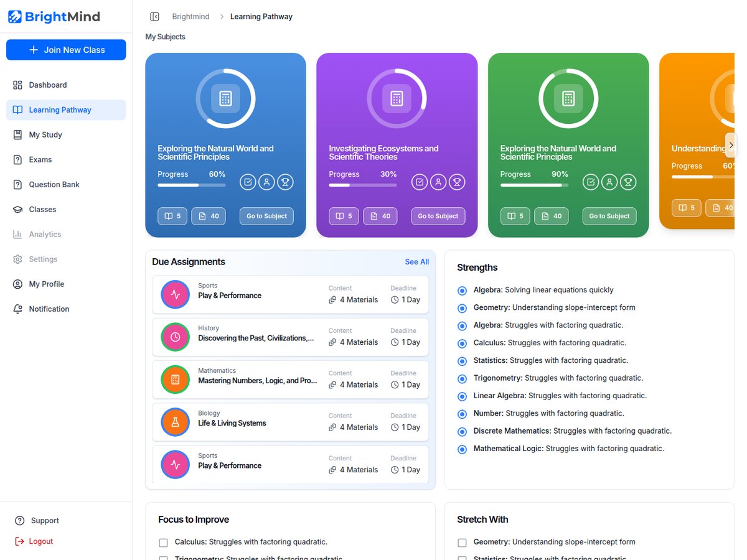This screenshot has width=747, height=560.
Task: Click the trophy icon on the Investigating Ecosystems card
Action: 457,182
